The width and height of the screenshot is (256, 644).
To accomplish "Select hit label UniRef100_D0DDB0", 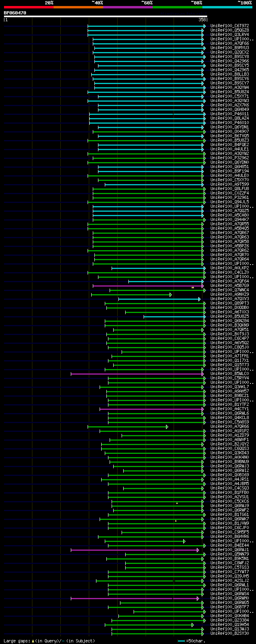I will click(x=230, y=307).
